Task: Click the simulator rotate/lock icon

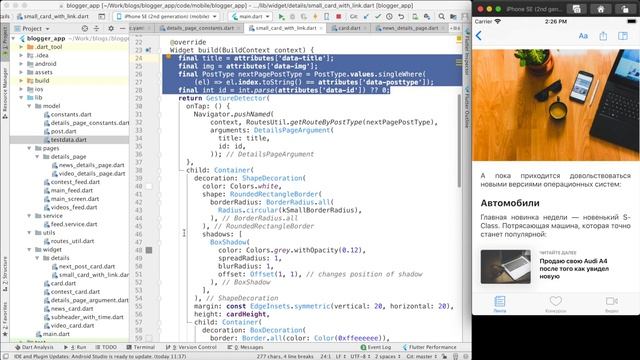Action: pyautogui.click(x=625, y=9)
